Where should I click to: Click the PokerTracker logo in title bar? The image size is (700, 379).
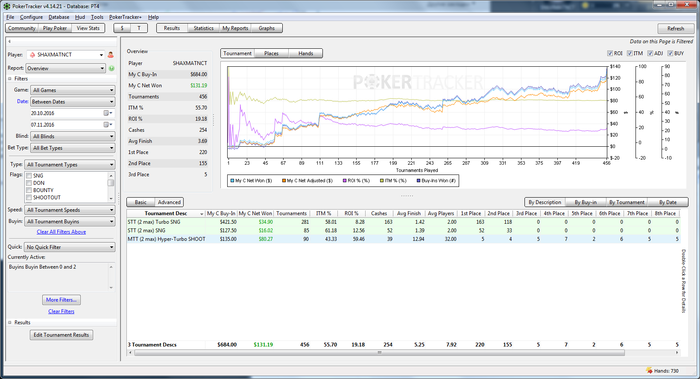pos(7,6)
